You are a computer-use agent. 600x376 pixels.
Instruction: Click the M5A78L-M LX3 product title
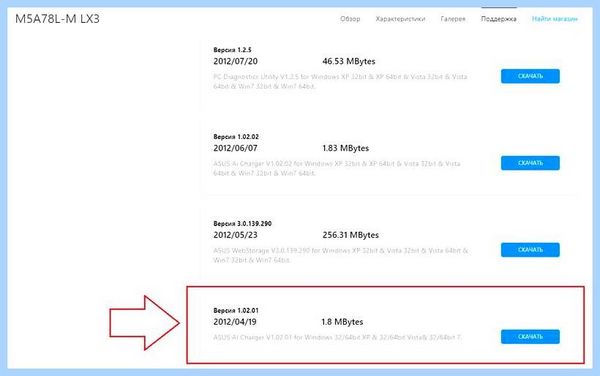pos(57,19)
